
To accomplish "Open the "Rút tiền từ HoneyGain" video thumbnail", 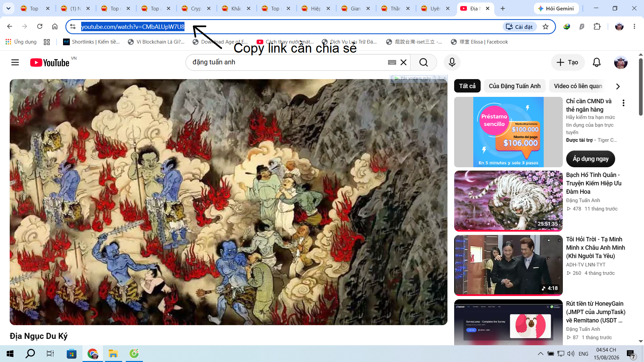I will pos(508,322).
